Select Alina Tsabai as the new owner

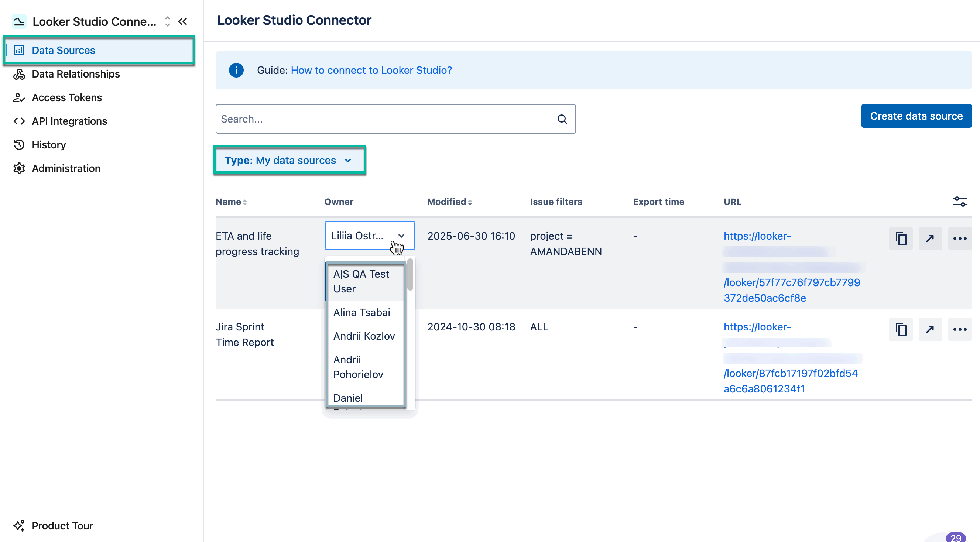coord(361,312)
